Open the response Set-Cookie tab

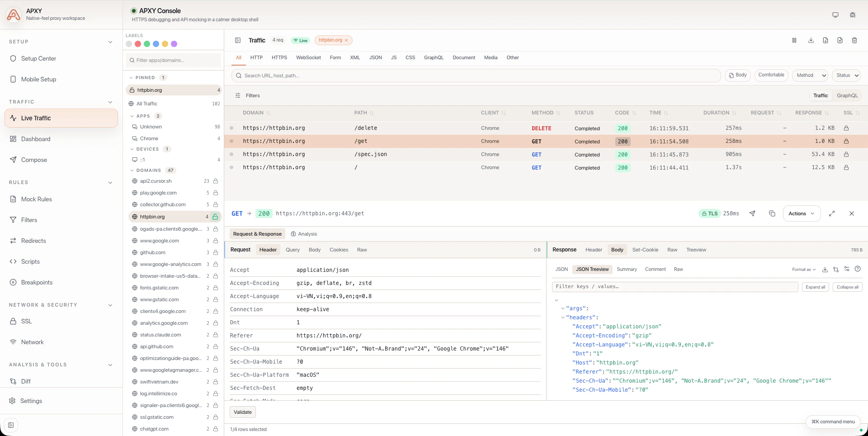pyautogui.click(x=645, y=250)
